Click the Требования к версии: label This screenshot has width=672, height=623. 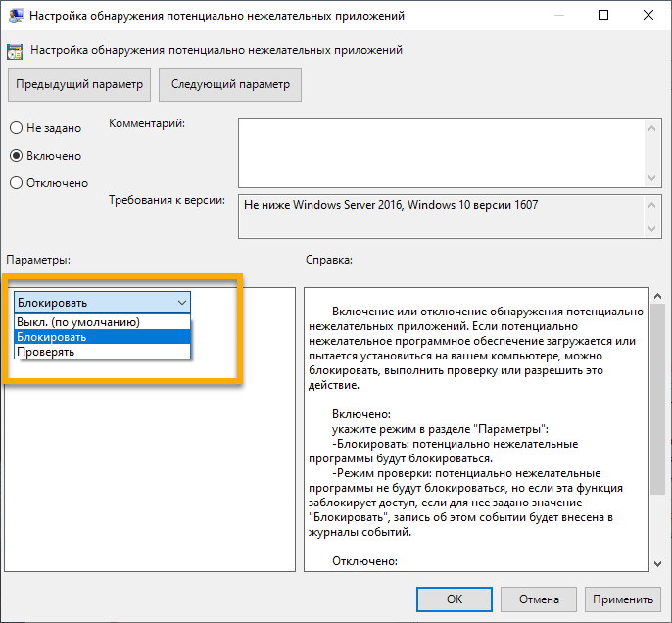click(167, 200)
